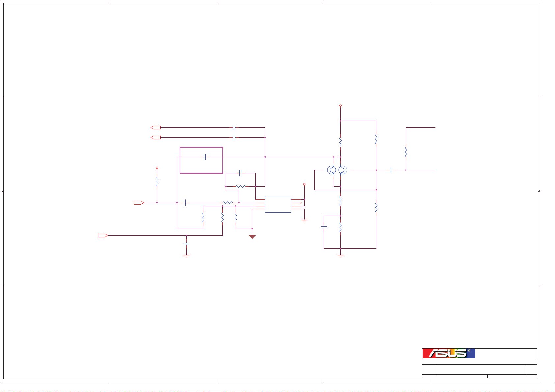Select the ground symbol below the lowest-left capacitor
This screenshot has width=555, height=392.
(186, 256)
